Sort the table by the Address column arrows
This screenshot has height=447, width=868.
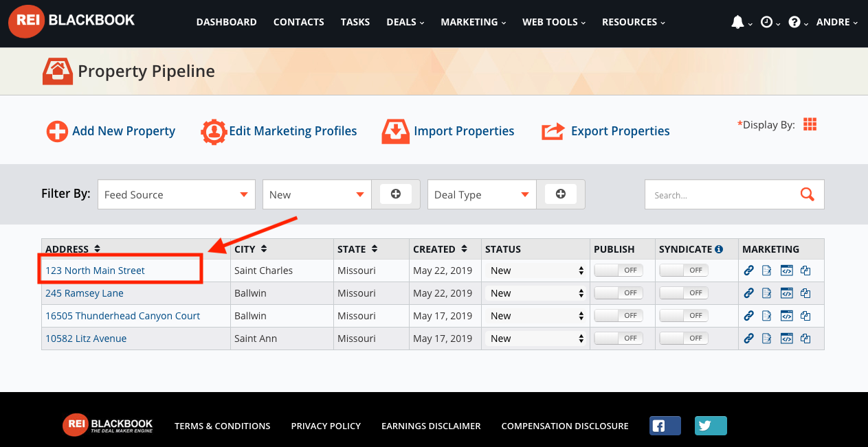coord(98,249)
